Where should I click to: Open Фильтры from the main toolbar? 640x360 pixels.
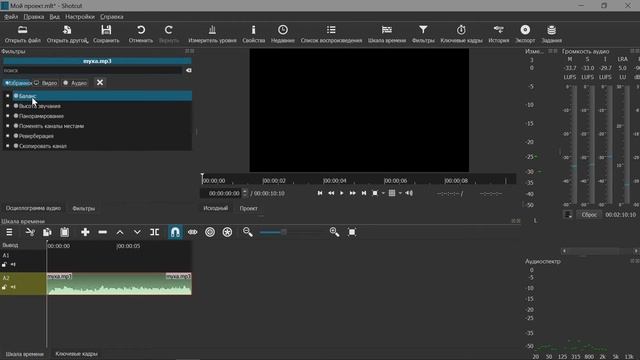(423, 34)
